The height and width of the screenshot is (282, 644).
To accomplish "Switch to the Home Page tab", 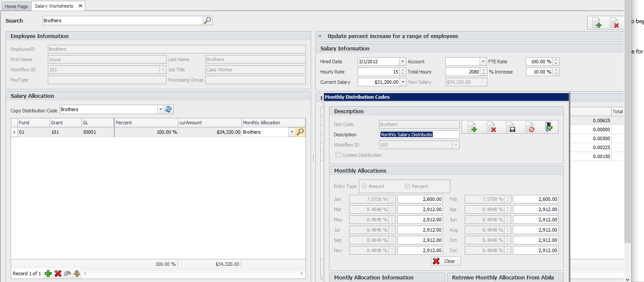I will point(16,6).
